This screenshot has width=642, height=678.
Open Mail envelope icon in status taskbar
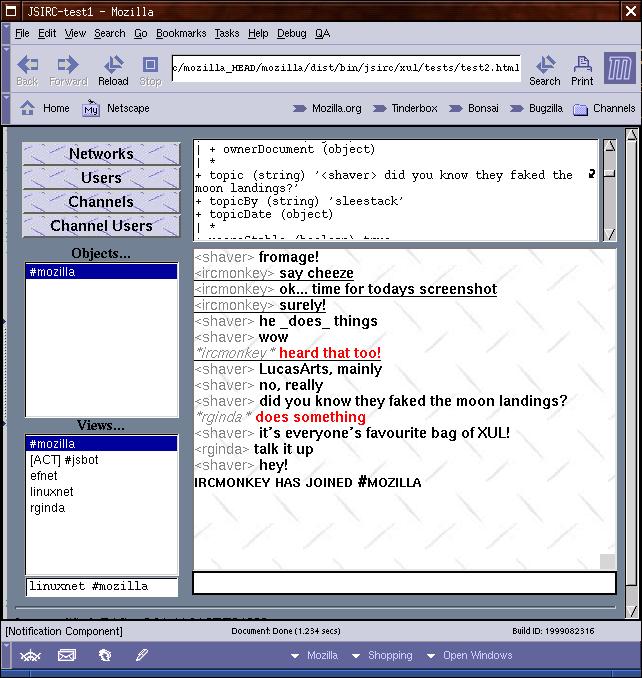click(67, 656)
